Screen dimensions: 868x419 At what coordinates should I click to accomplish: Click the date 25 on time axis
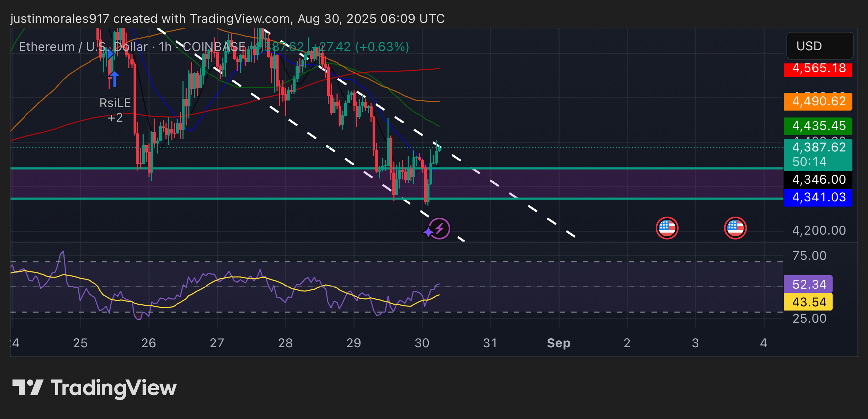80,343
